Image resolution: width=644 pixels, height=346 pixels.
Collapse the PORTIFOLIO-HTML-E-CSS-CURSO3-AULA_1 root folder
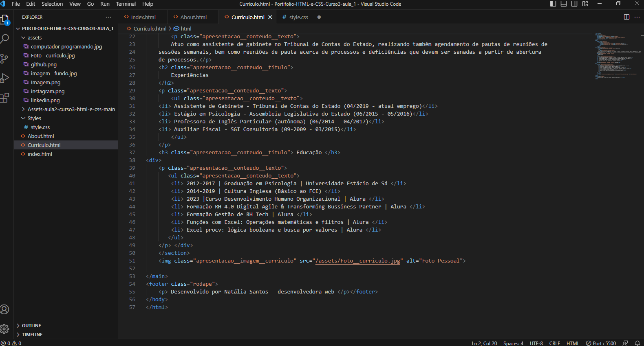point(66,28)
